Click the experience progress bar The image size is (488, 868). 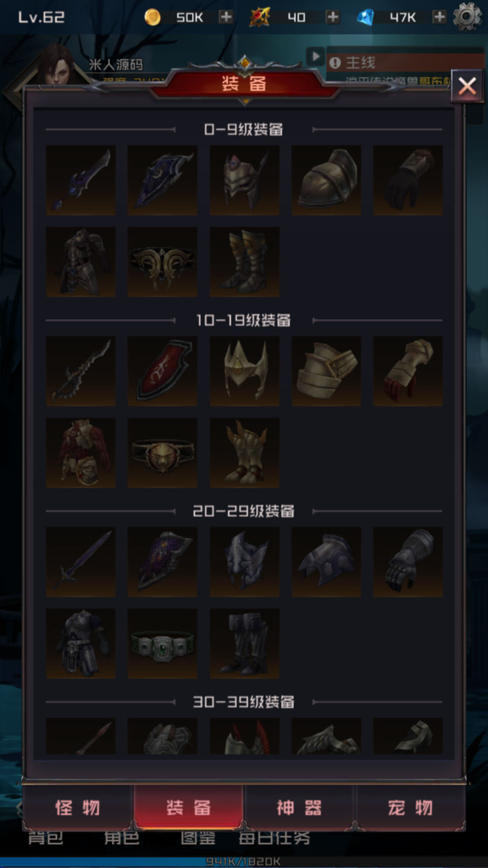(244, 862)
